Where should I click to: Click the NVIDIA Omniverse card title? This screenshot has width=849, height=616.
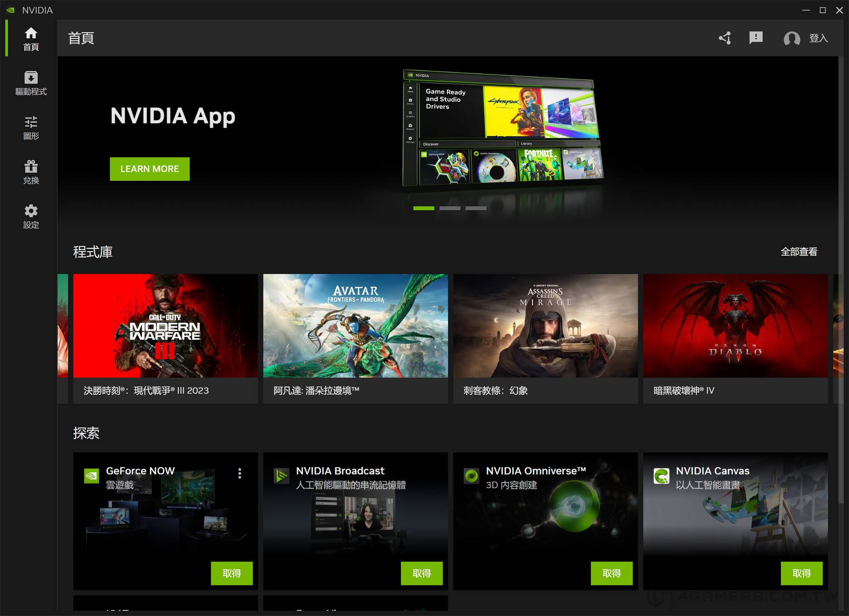click(x=536, y=471)
